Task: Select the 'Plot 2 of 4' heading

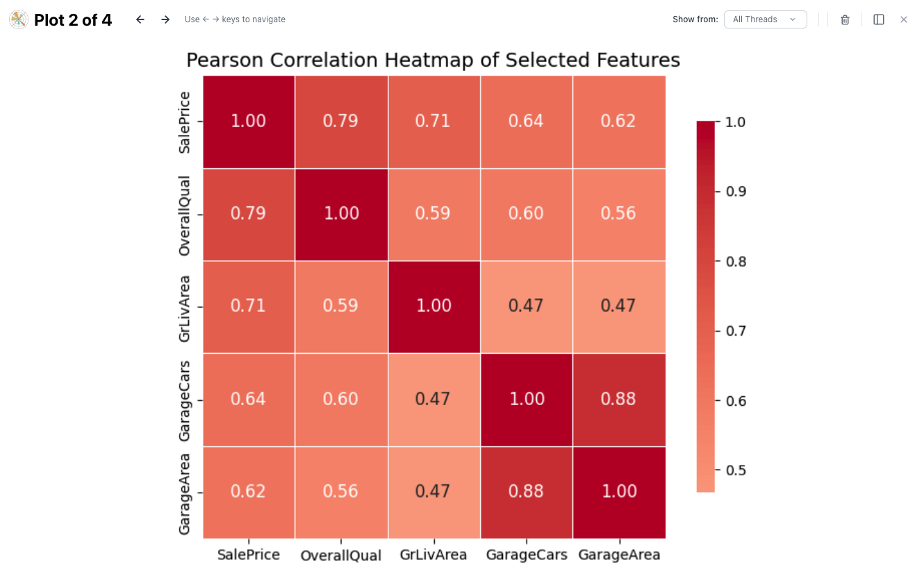Action: tap(72, 19)
